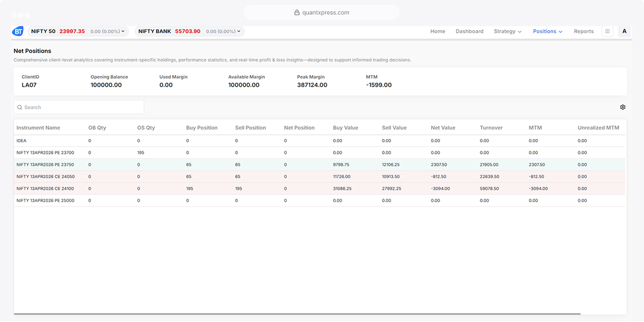644x322 pixels.
Task: Click the Buy Value column header
Action: click(345, 128)
